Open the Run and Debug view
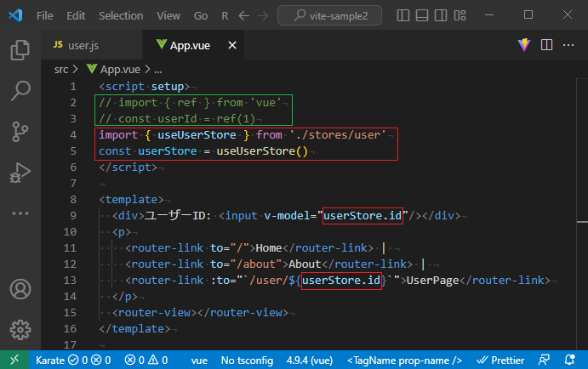This screenshot has width=588, height=369. pyautogui.click(x=20, y=173)
